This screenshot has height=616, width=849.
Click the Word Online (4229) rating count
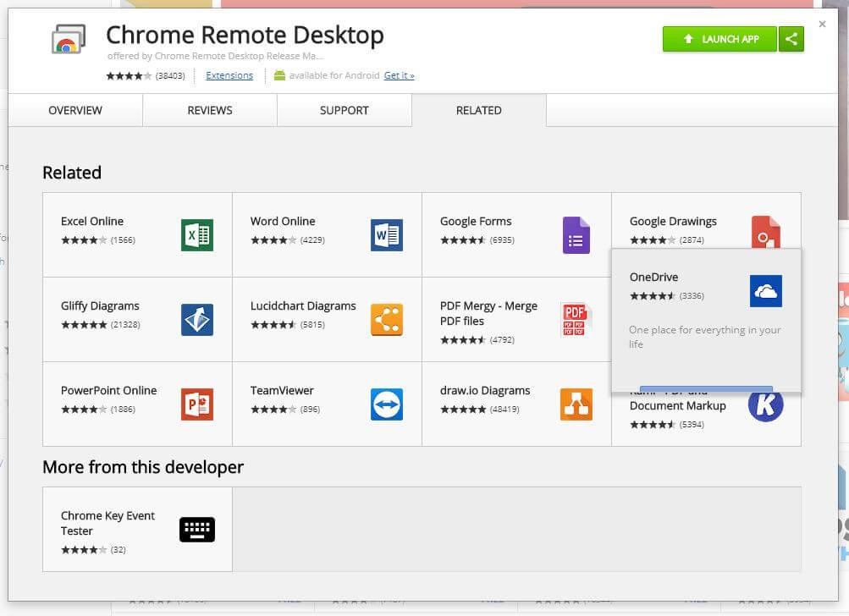312,239
